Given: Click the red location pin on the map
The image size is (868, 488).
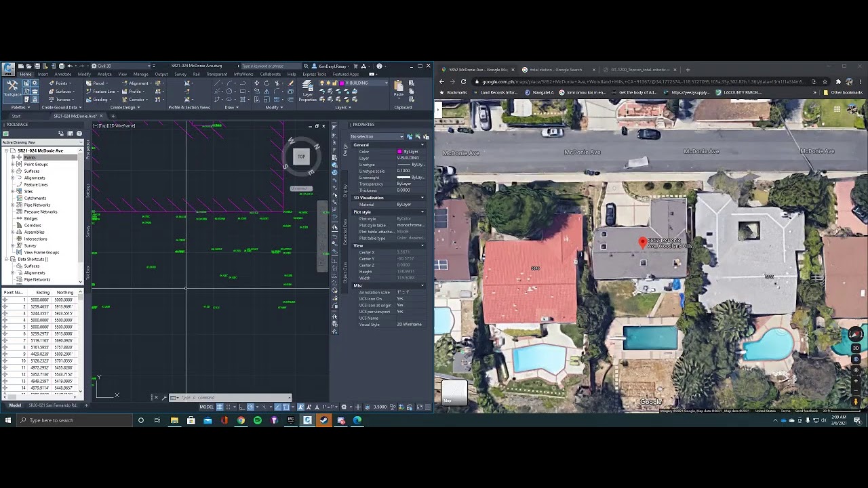Looking at the screenshot, I should tap(643, 242).
